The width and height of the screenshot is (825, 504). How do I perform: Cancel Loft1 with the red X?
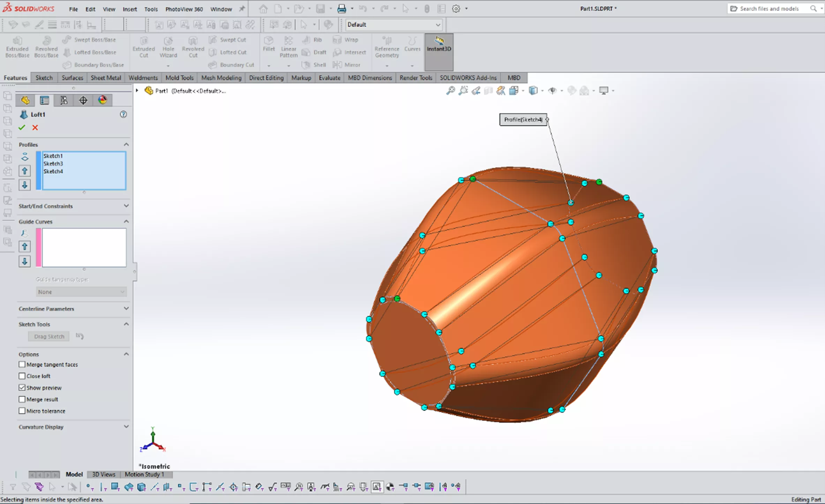click(35, 128)
